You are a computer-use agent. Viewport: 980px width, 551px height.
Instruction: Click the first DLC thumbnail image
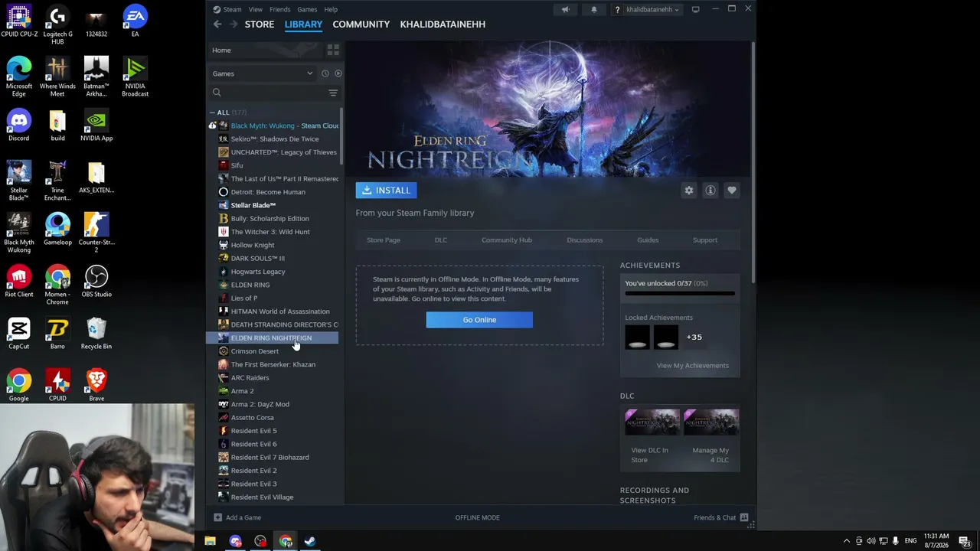[652, 422]
